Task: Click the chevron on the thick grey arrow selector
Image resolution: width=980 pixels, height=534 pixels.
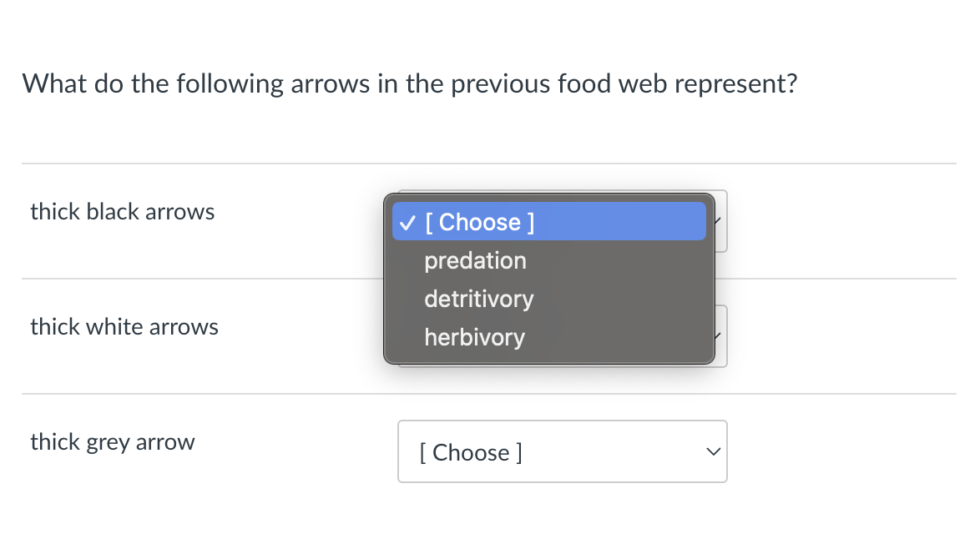Action: 714,451
